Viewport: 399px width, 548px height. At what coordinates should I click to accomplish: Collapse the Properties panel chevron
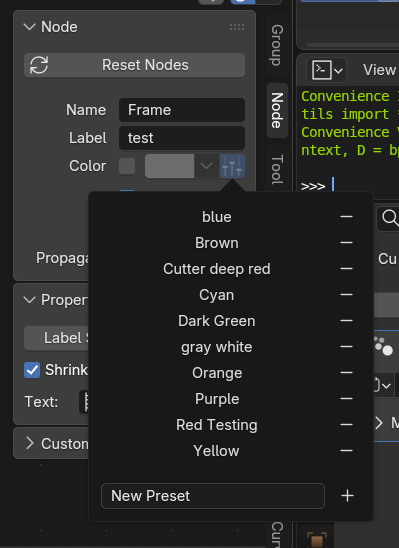click(x=29, y=300)
